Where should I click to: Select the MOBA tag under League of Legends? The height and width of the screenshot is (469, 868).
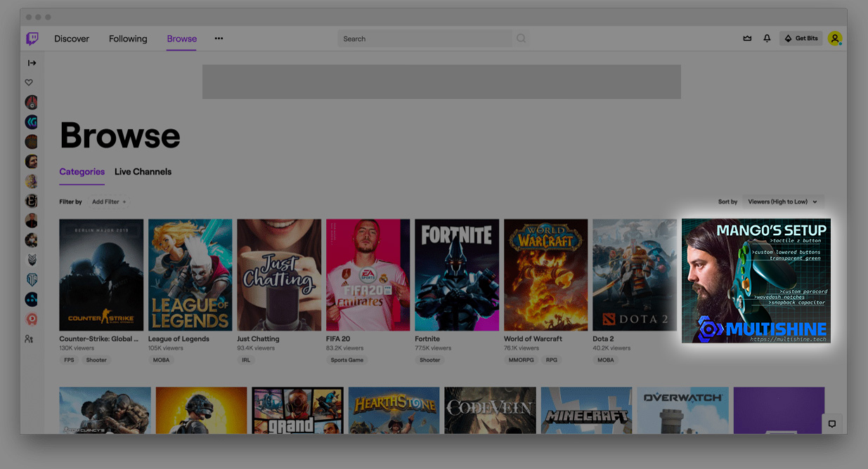click(160, 360)
